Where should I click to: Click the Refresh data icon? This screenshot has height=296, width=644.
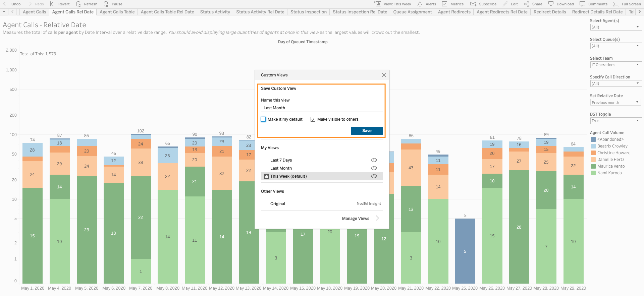(79, 4)
